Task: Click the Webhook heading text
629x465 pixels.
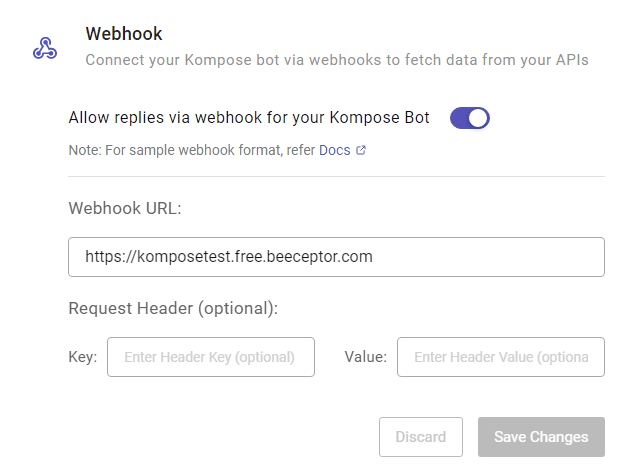Action: coord(124,34)
